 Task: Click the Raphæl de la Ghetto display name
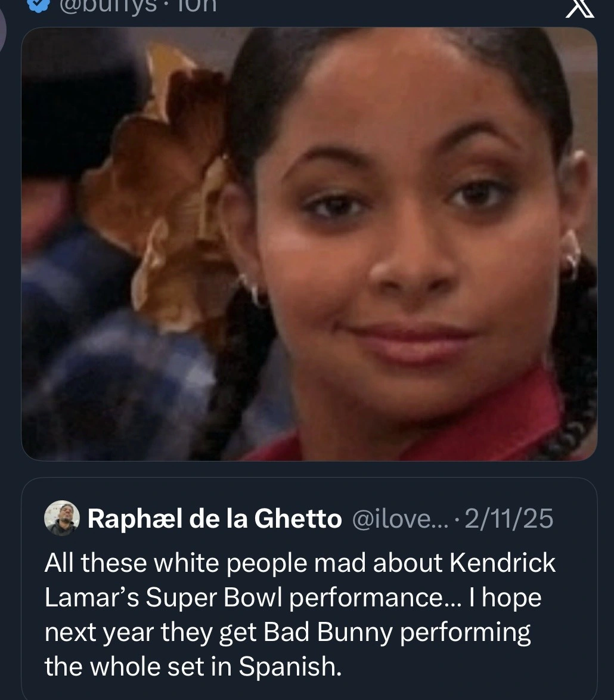(x=215, y=519)
